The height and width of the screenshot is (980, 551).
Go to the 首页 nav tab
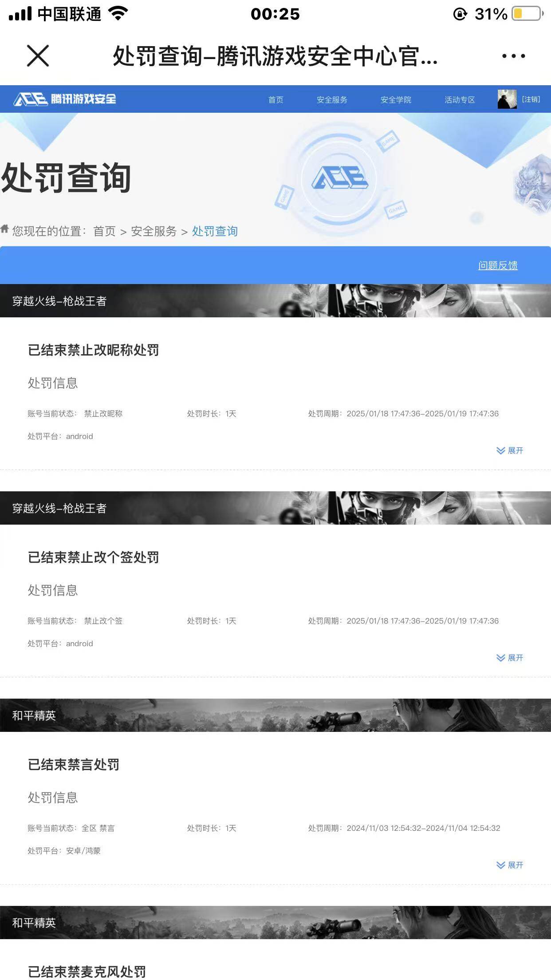pos(275,99)
